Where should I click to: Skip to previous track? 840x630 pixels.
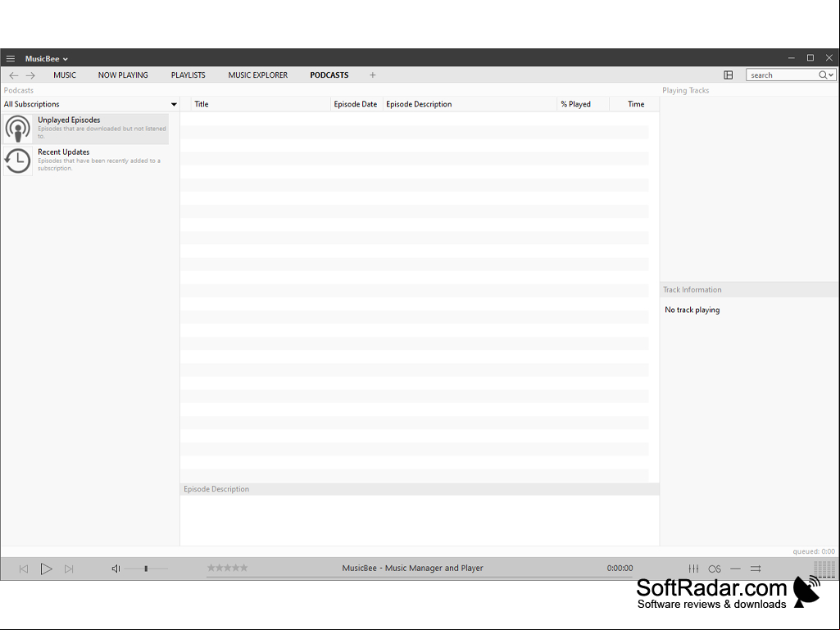coord(24,569)
